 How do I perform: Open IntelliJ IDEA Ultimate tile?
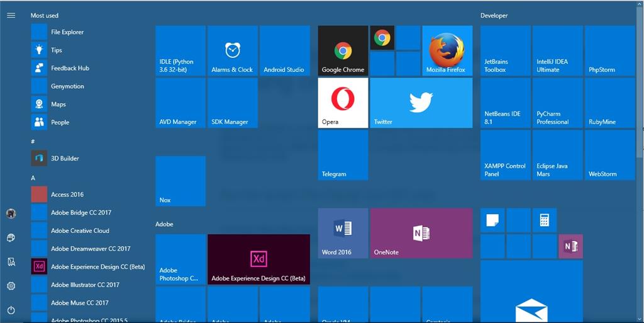click(x=558, y=51)
